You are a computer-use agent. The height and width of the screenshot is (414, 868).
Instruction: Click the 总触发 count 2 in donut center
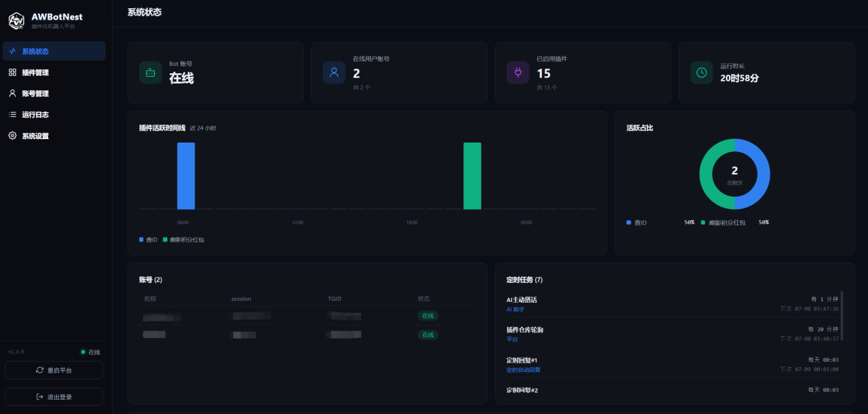(734, 171)
